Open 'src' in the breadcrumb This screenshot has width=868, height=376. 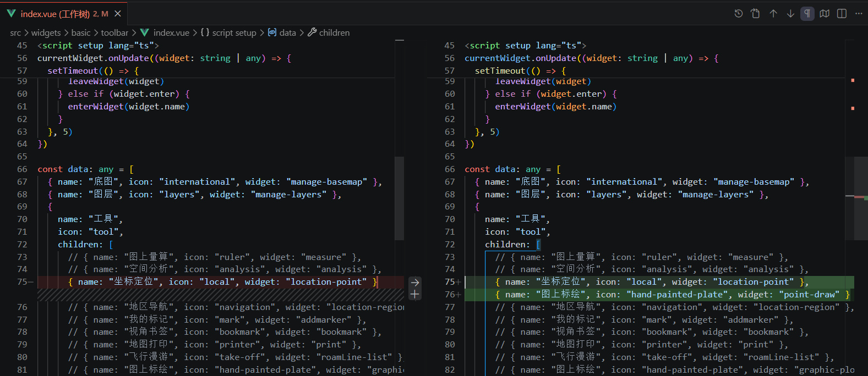pos(15,33)
